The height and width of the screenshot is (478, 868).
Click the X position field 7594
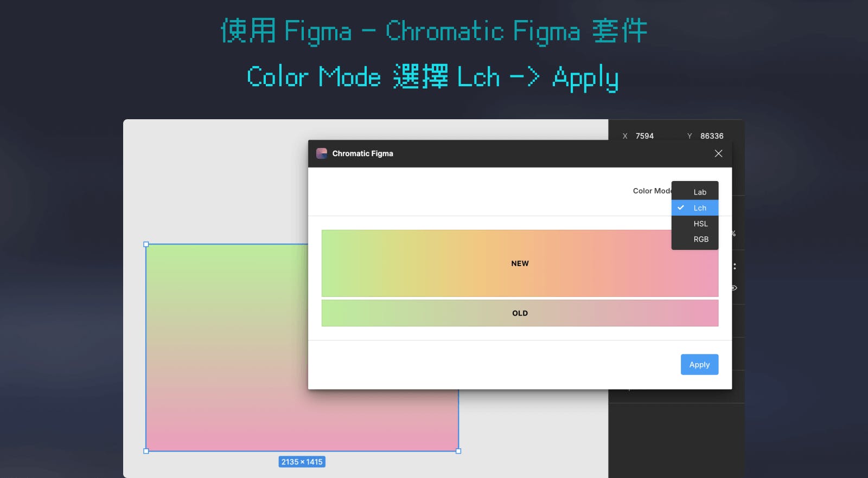[x=644, y=136]
